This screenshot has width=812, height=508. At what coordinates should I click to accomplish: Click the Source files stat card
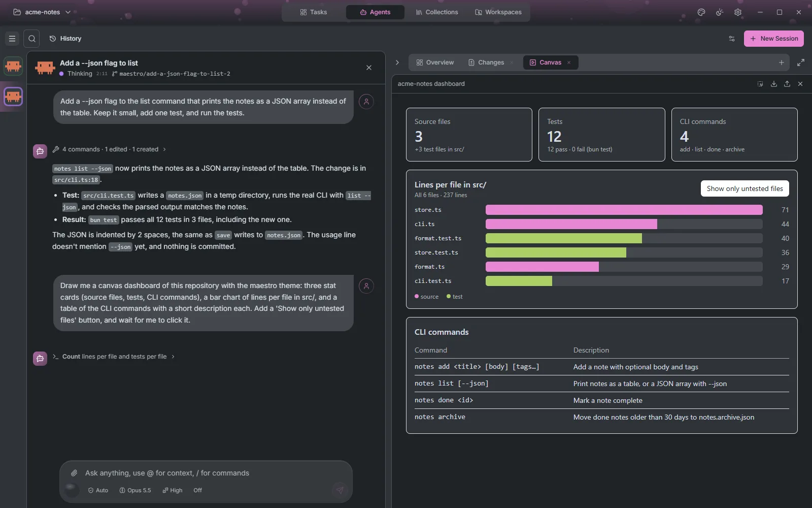click(x=469, y=135)
